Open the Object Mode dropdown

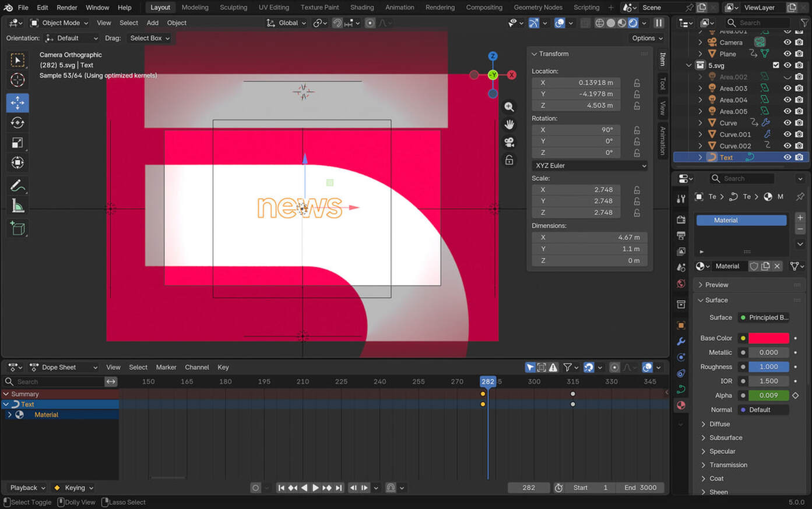59,23
